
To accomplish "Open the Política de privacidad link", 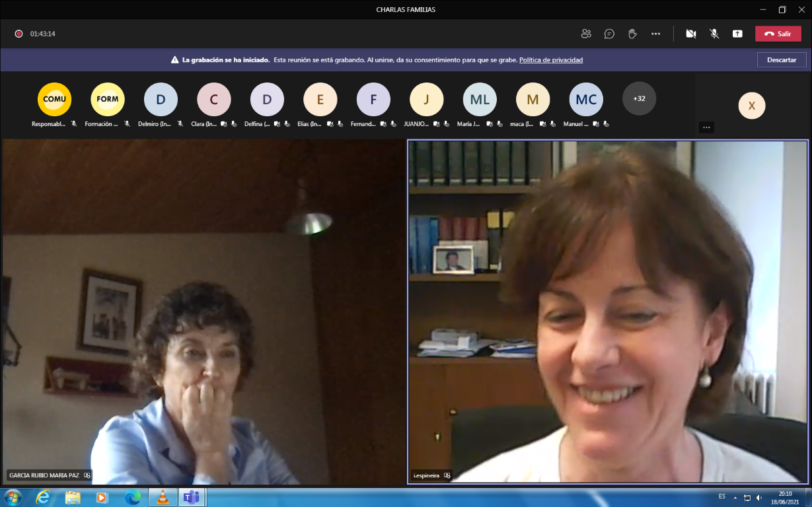I will pyautogui.click(x=551, y=60).
